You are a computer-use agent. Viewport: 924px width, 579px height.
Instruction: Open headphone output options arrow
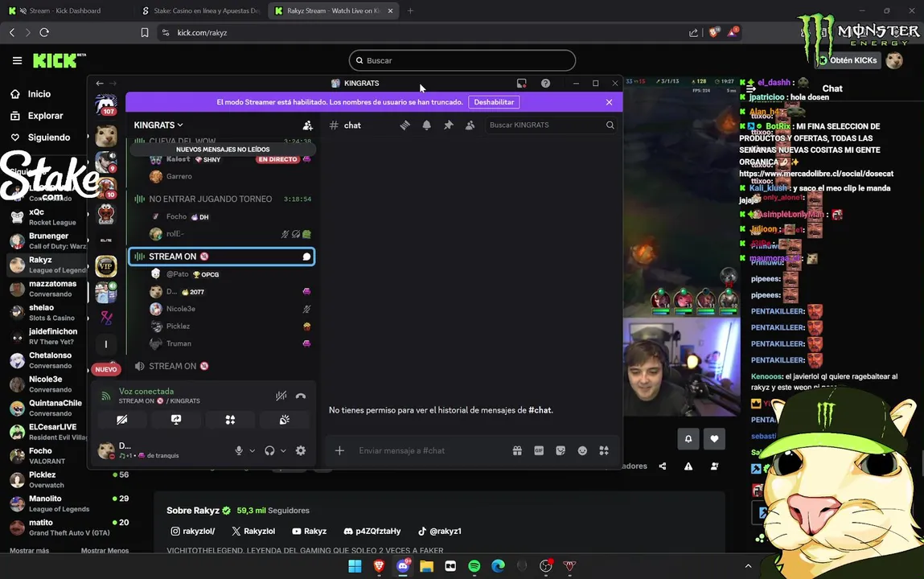tap(283, 450)
